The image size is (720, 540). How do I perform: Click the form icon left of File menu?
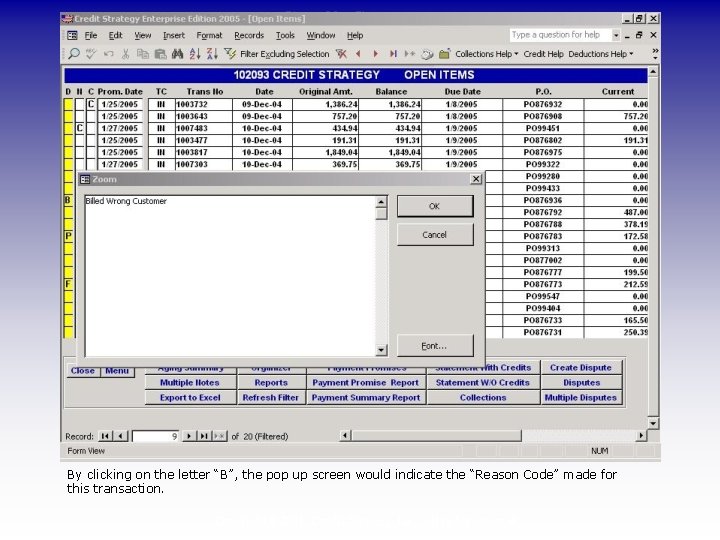point(73,35)
